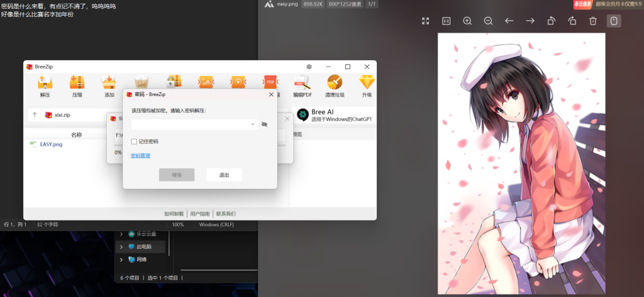This screenshot has width=644, height=297.
Task: Click 32 个字符 in Notepad status bar
Action: (47, 225)
